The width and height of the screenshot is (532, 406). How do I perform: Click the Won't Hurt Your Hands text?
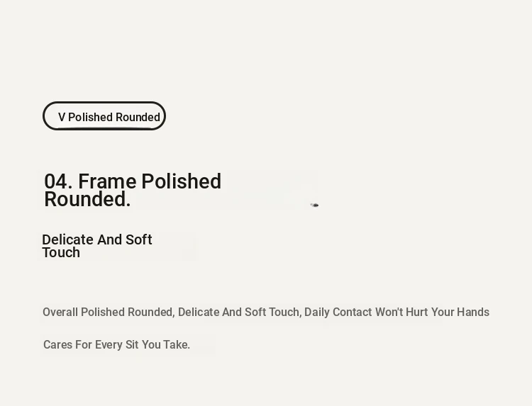coord(432,312)
